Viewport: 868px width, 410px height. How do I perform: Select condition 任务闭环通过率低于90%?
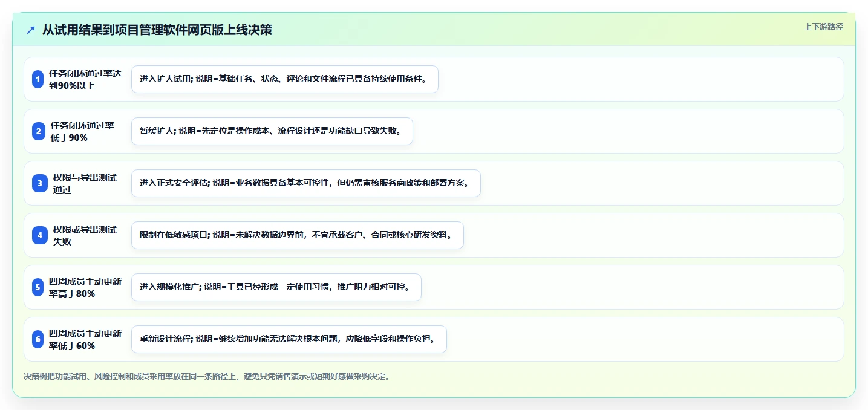pyautogui.click(x=83, y=131)
